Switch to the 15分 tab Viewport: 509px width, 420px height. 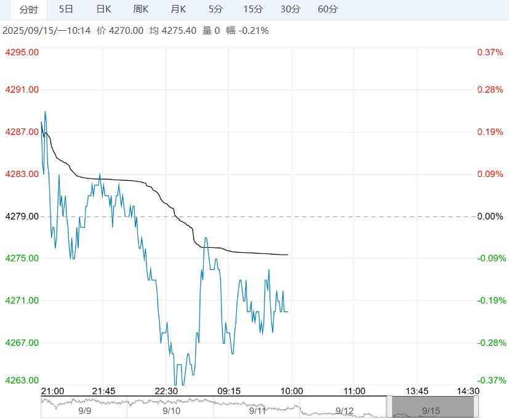pos(253,9)
